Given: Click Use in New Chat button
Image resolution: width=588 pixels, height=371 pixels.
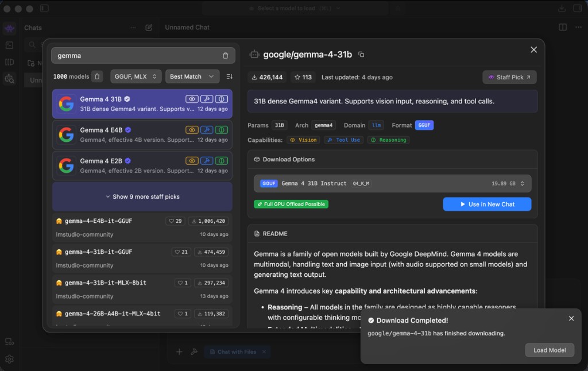Looking at the screenshot, I should [487, 204].
